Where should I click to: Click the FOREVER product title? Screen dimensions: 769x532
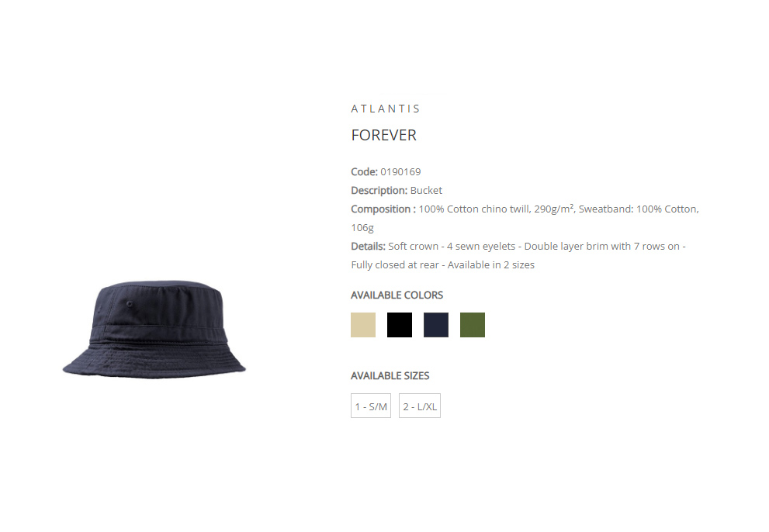(383, 136)
